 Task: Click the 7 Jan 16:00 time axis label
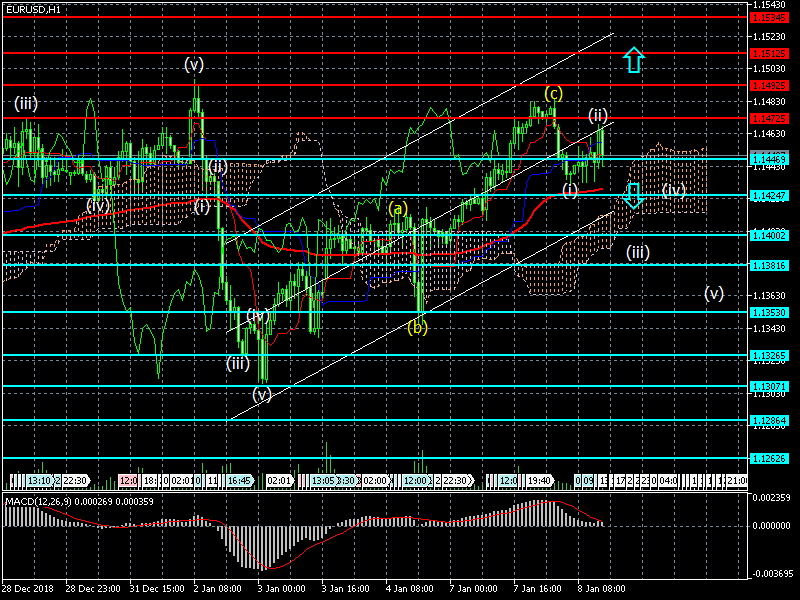[538, 589]
